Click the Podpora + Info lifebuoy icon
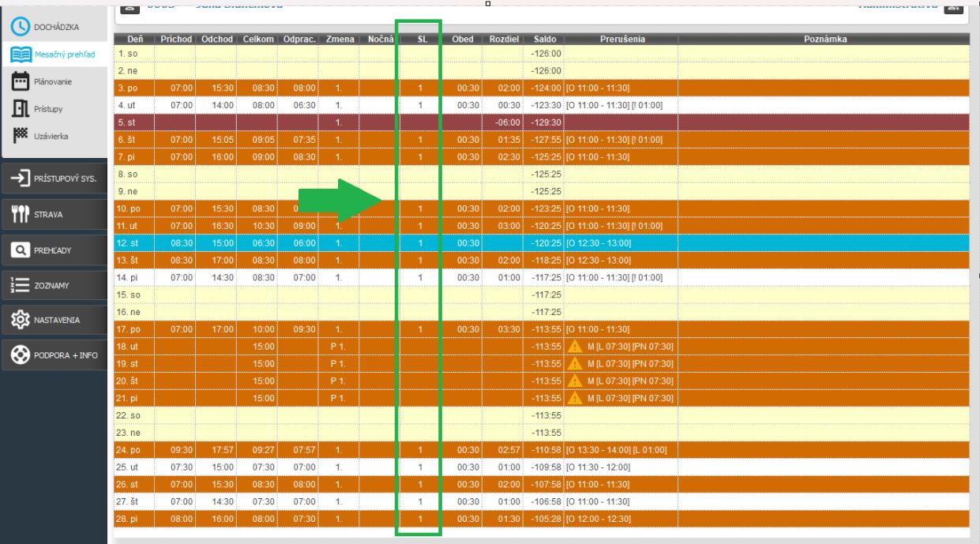This screenshot has height=544, width=980. (x=21, y=355)
